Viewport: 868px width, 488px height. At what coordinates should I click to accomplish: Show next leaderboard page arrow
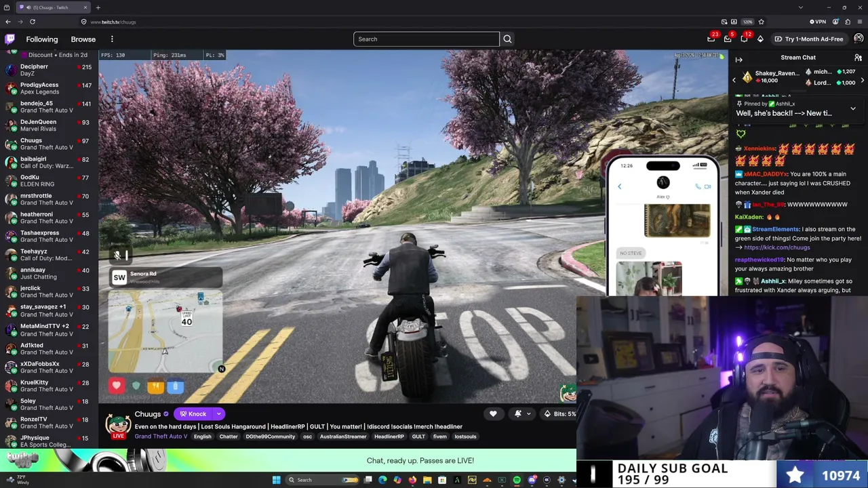tap(862, 80)
